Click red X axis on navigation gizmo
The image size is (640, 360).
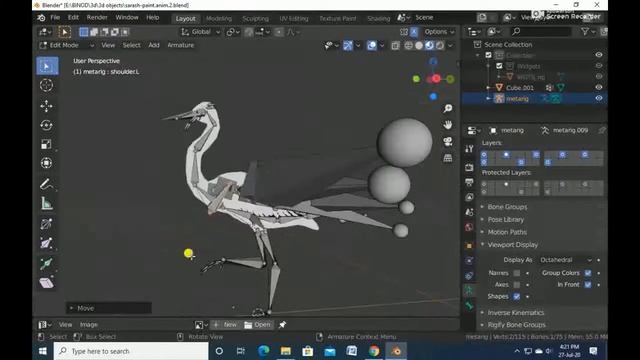[x=436, y=78]
